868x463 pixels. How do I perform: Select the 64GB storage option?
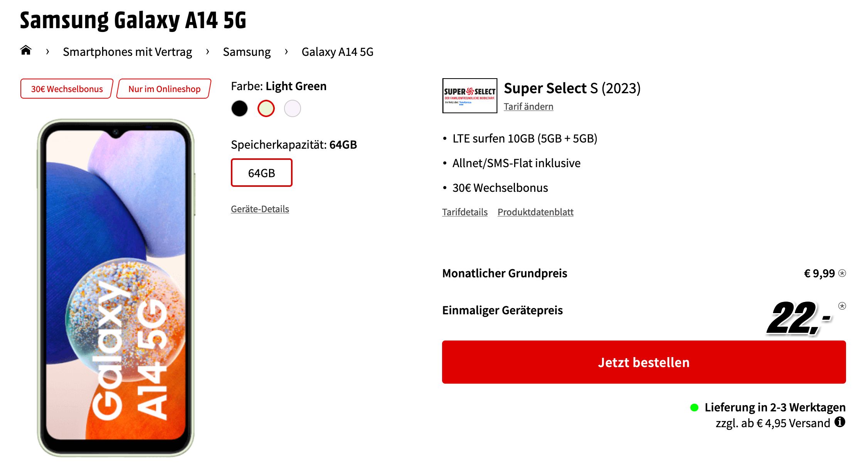click(x=261, y=173)
